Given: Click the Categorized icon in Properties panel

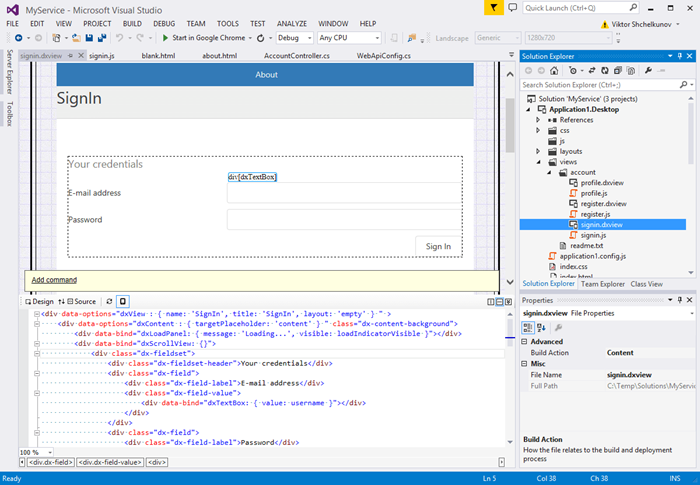Looking at the screenshot, I should pos(528,327).
